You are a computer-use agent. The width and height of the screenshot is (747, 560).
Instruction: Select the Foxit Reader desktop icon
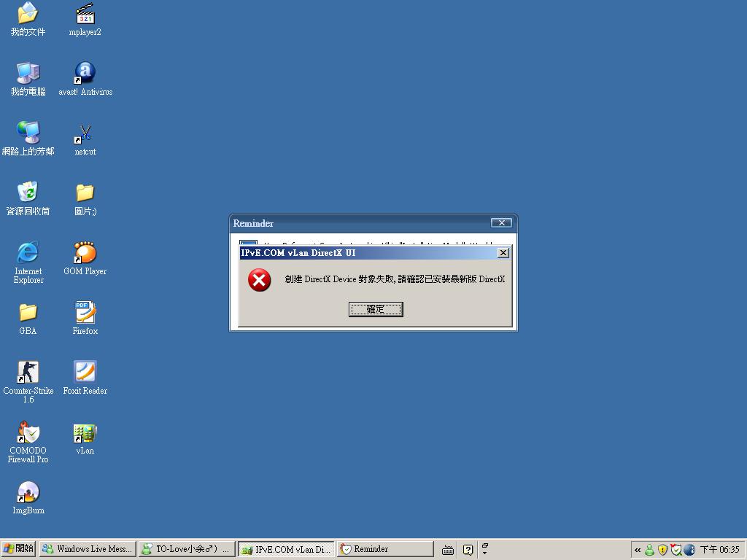coord(85,372)
